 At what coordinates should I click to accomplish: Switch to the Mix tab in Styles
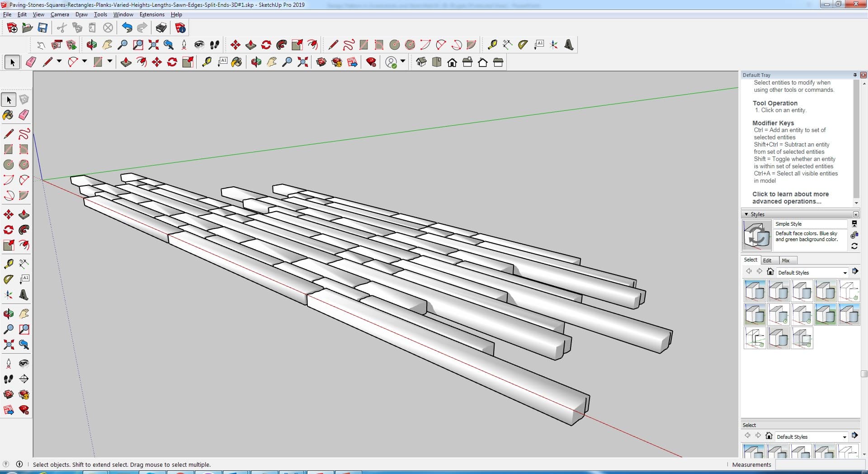click(786, 261)
